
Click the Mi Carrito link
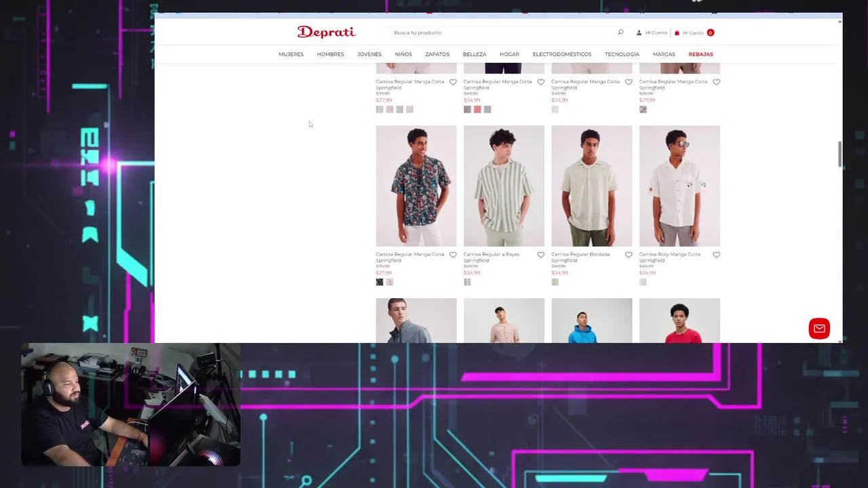(x=693, y=33)
